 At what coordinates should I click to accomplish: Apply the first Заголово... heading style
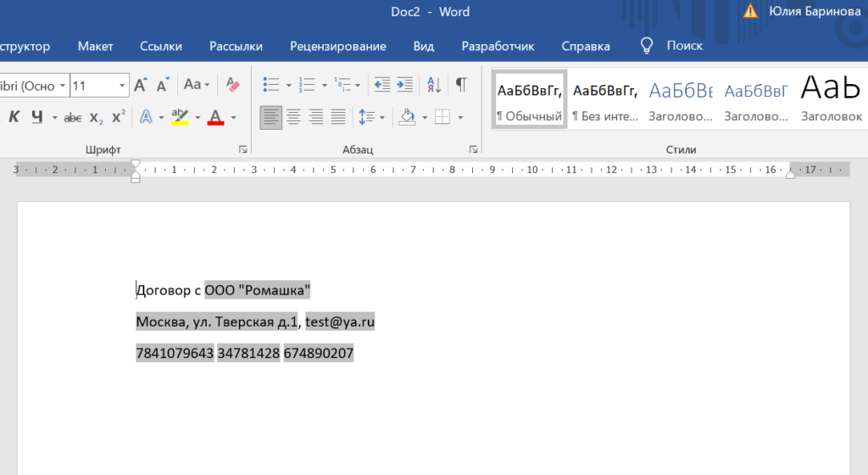(681, 100)
